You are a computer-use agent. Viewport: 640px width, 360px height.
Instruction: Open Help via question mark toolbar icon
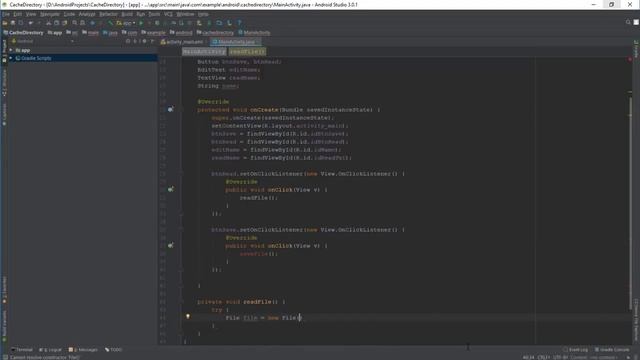[x=239, y=23]
